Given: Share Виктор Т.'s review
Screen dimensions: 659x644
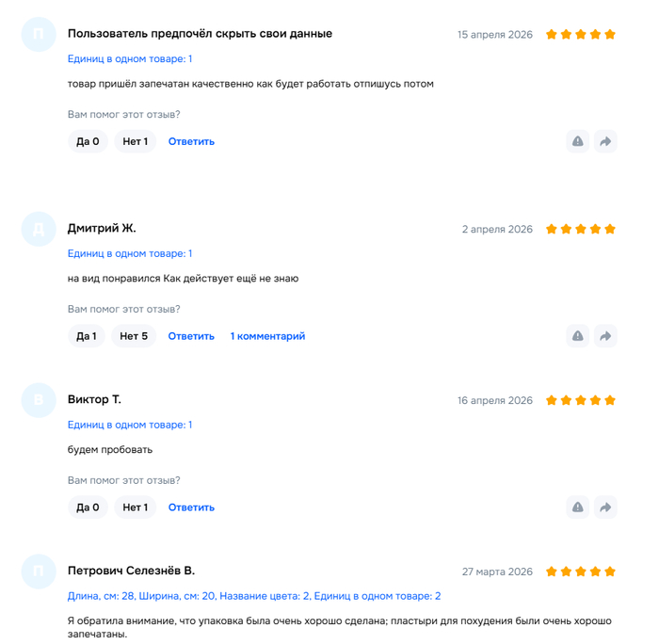Looking at the screenshot, I should click(605, 507).
